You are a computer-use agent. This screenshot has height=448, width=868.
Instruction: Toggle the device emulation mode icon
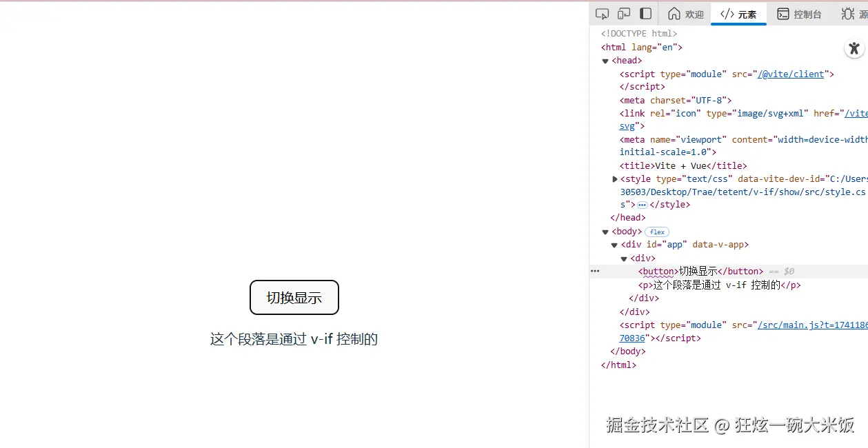click(624, 13)
